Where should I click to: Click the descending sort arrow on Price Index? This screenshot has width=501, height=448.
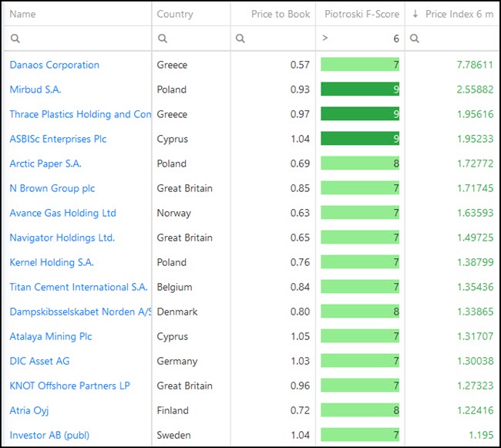415,14
